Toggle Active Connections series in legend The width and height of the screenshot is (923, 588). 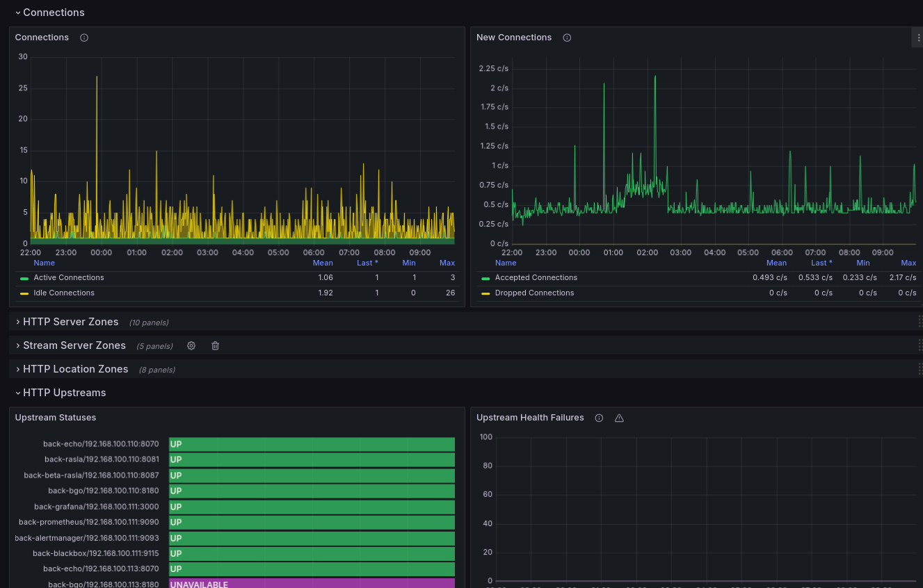pos(68,278)
